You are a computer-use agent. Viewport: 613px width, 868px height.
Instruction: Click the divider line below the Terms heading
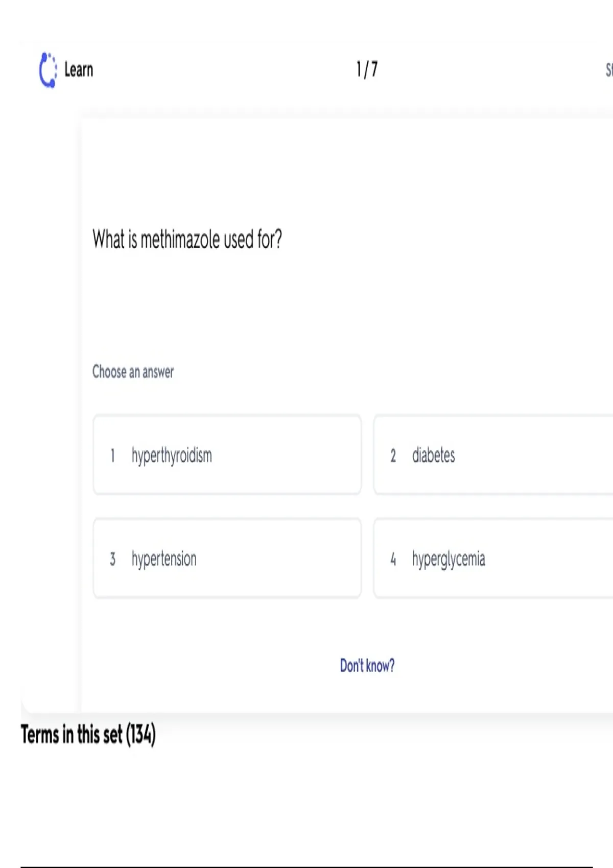coord(306,866)
